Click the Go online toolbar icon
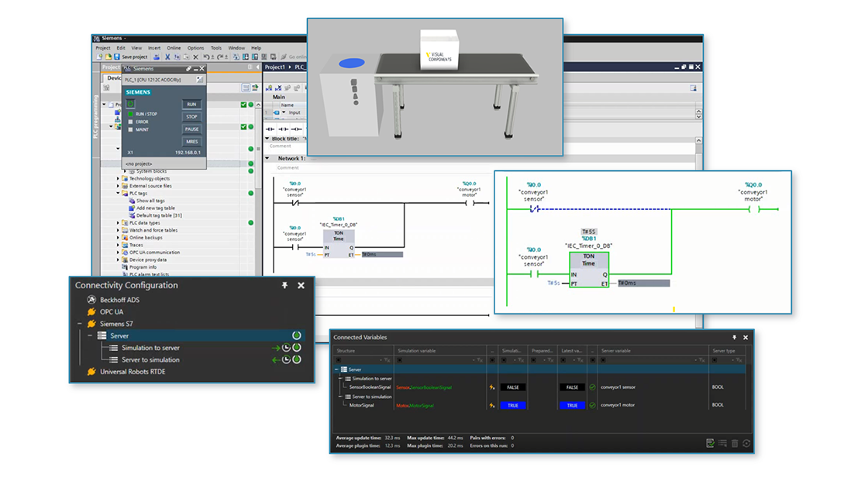Screen dimensions: 868x488 (x=284, y=57)
